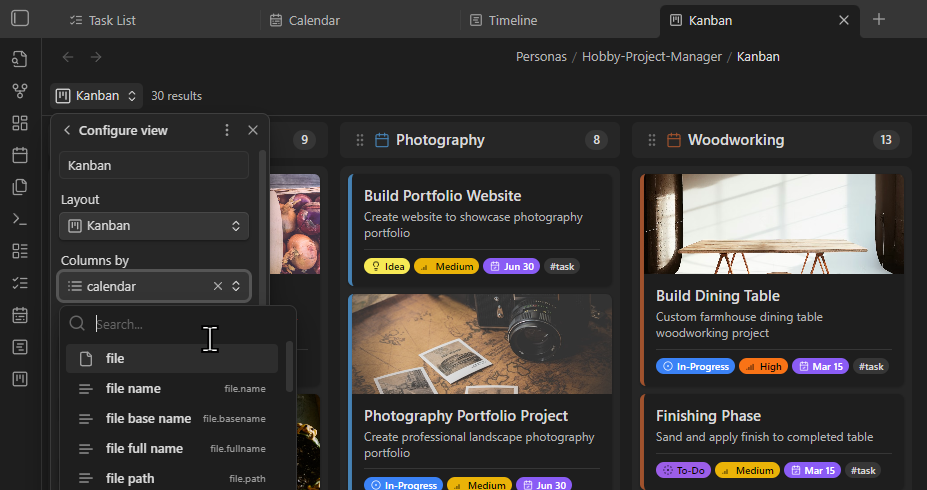
Task: Open the Build Dining Table card image
Action: pos(773,224)
